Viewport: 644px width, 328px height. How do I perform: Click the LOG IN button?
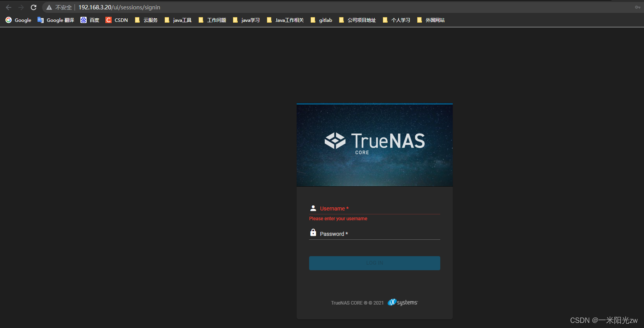[375, 263]
